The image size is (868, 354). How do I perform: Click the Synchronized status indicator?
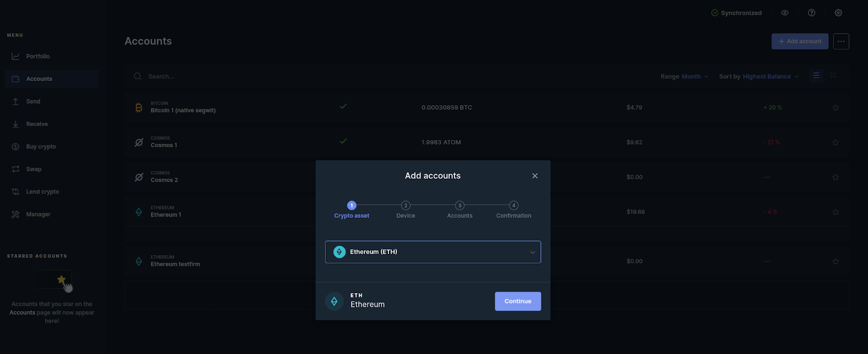coord(736,13)
